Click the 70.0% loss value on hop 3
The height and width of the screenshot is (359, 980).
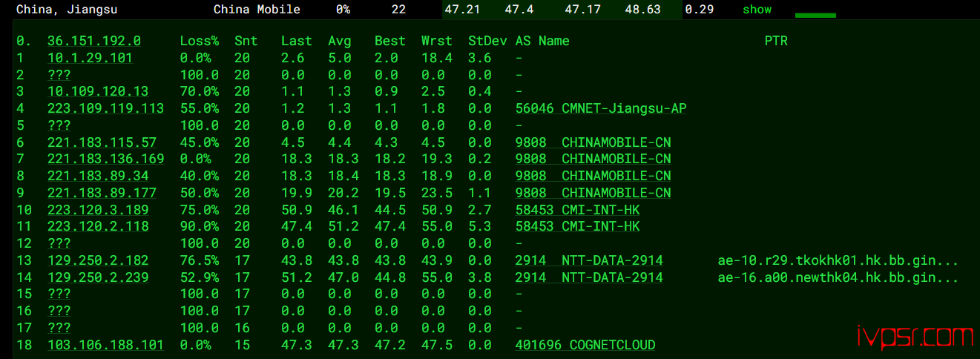pos(200,91)
